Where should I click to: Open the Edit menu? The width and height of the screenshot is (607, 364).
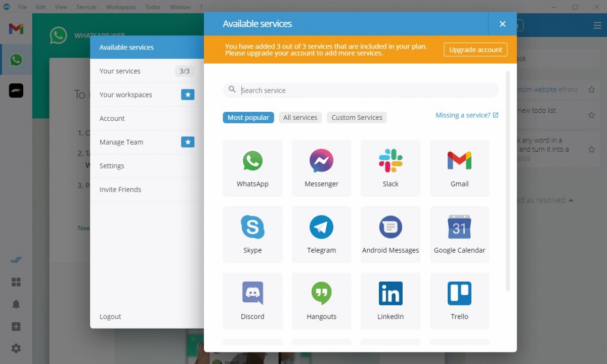point(41,7)
